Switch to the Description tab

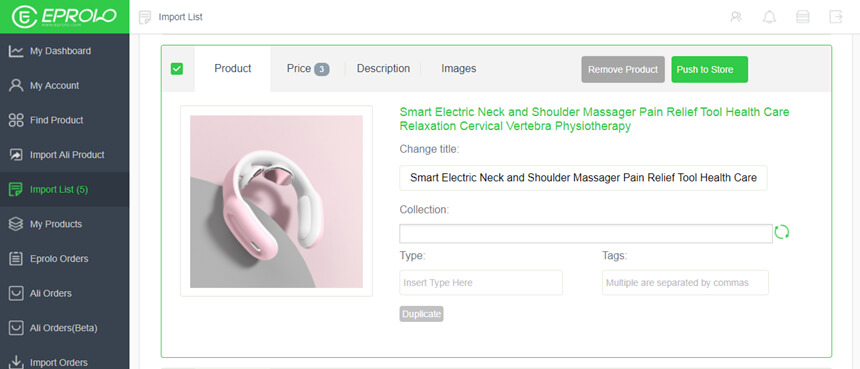pyautogui.click(x=383, y=69)
